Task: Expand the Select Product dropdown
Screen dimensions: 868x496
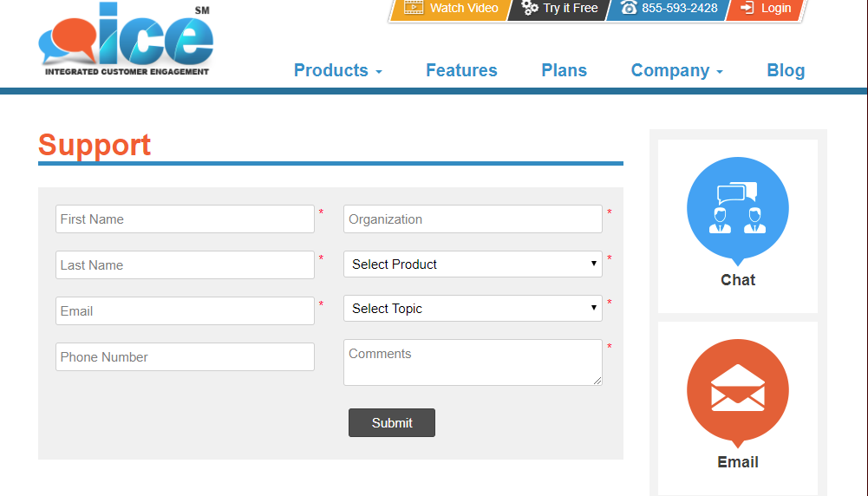Action: [473, 264]
